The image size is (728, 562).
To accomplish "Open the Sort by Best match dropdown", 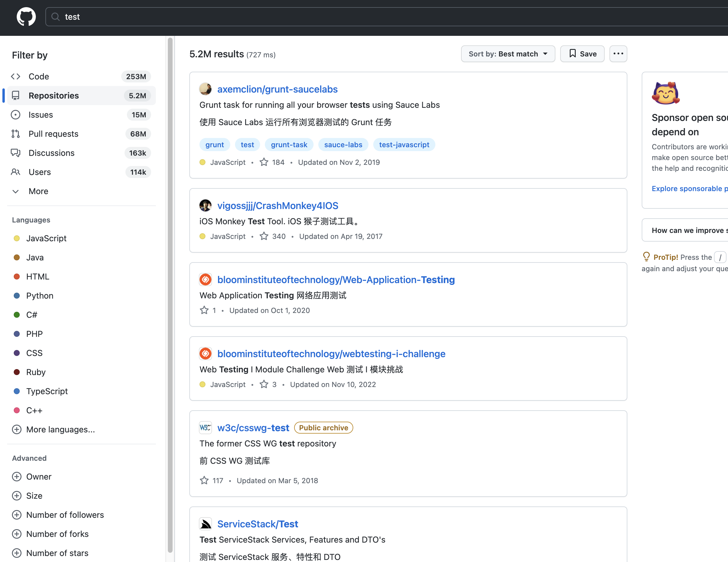I will tap(508, 54).
